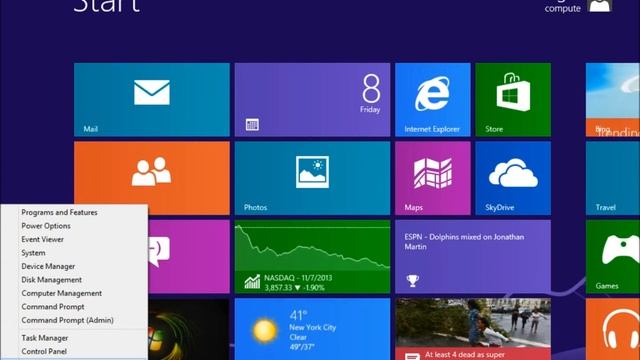
Task: Open the ESPN Dolphins sports news tile
Action: pyautogui.click(x=473, y=256)
